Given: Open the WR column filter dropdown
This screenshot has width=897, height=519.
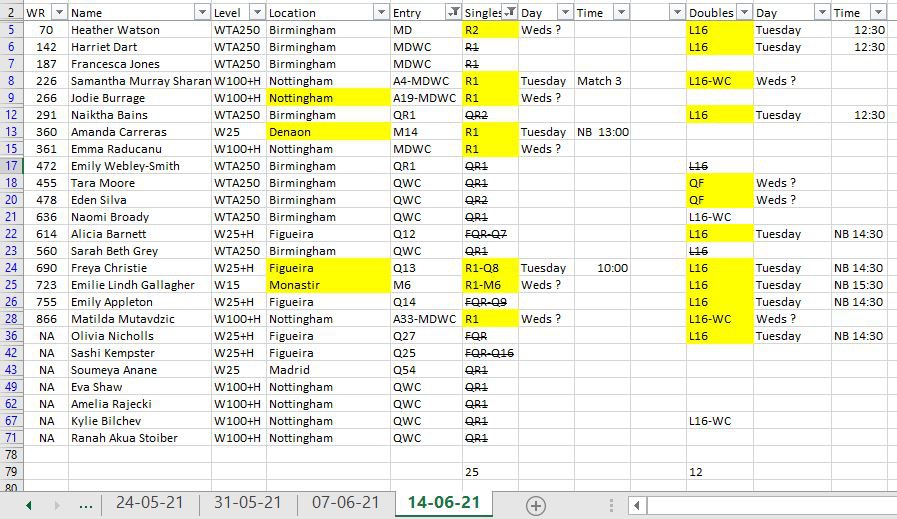Looking at the screenshot, I should point(58,12).
